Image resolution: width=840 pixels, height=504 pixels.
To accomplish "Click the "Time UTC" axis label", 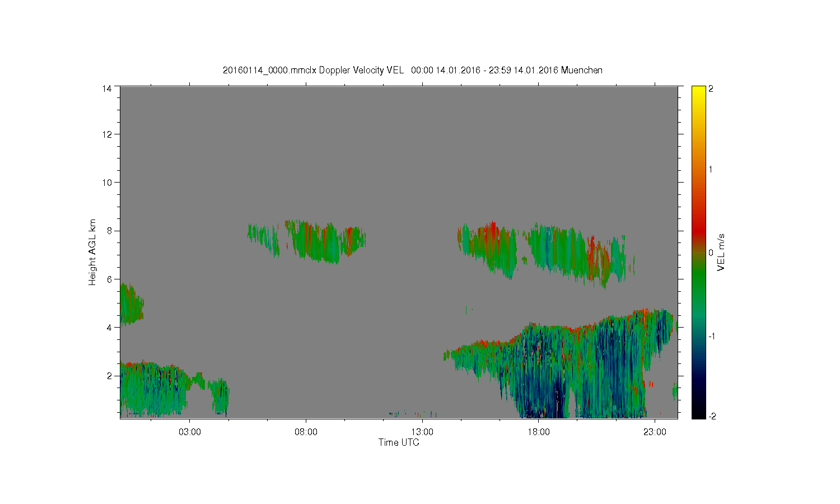I will coord(399,442).
